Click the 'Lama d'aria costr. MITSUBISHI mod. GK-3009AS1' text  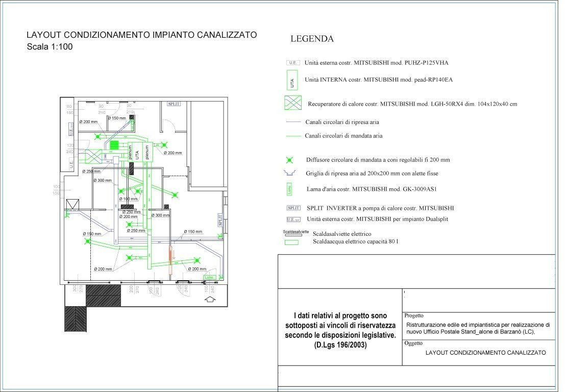pyautogui.click(x=372, y=189)
